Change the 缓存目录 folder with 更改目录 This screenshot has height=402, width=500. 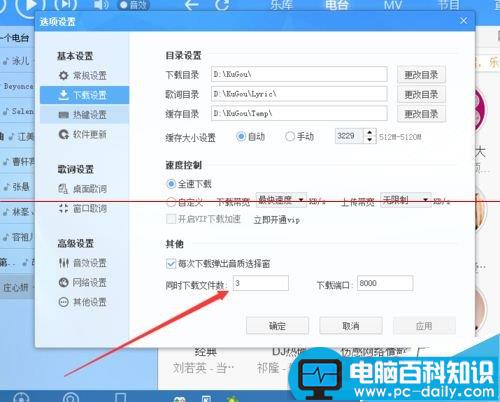click(421, 114)
